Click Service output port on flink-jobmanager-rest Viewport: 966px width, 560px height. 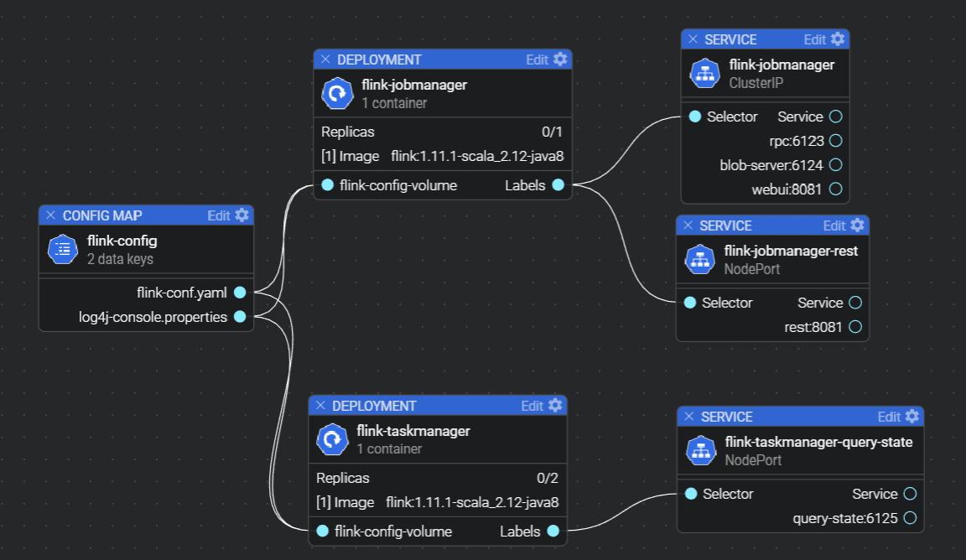click(855, 303)
